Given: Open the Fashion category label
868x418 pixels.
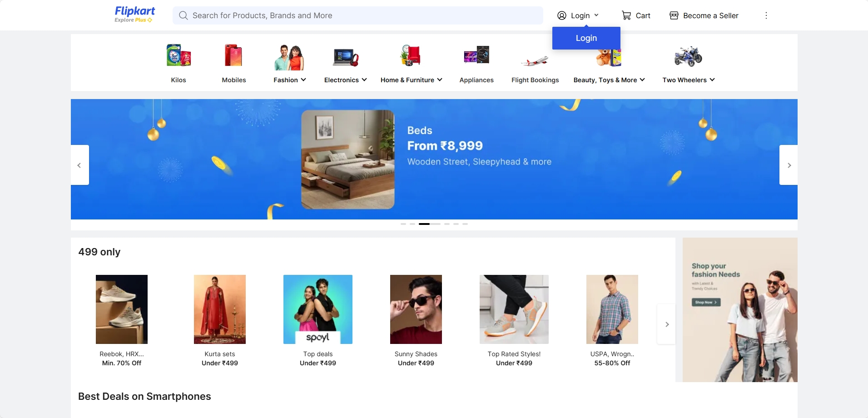Looking at the screenshot, I should click(x=286, y=80).
